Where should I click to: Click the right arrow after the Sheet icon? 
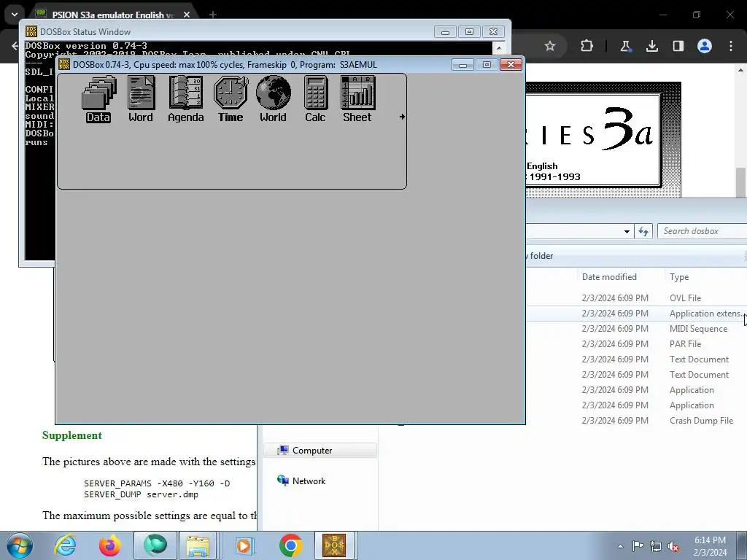pos(402,116)
